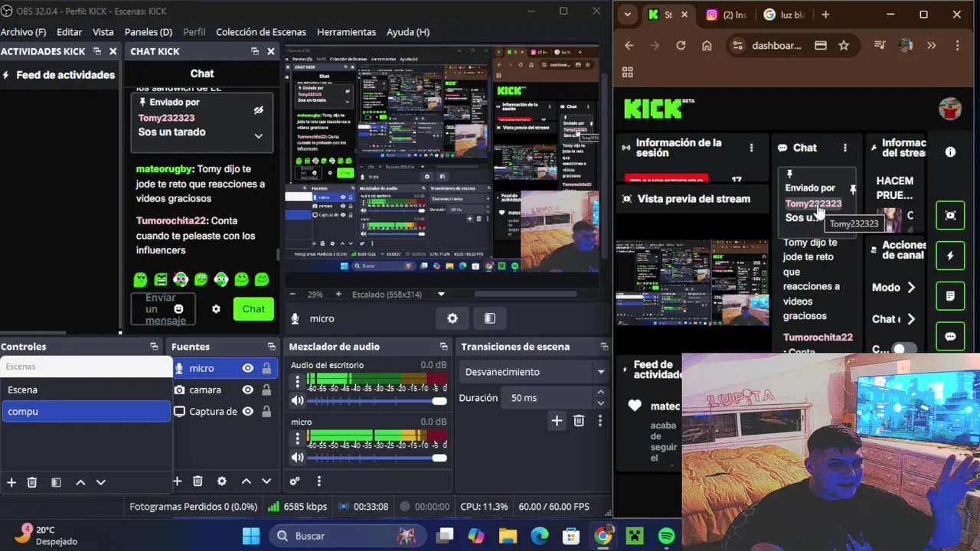This screenshot has width=980, height=551.
Task: Open the emoji picker in OBS chat dock
Action: coord(178,309)
